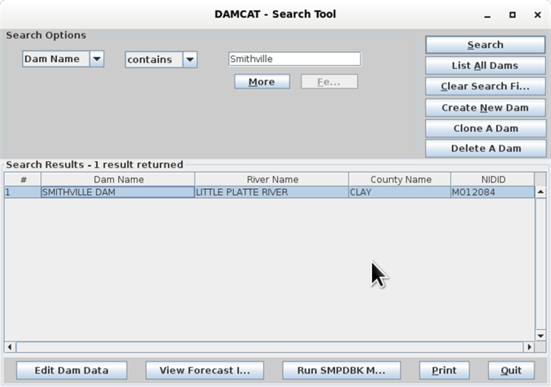Minimize the DAMCAT window

tap(487, 15)
